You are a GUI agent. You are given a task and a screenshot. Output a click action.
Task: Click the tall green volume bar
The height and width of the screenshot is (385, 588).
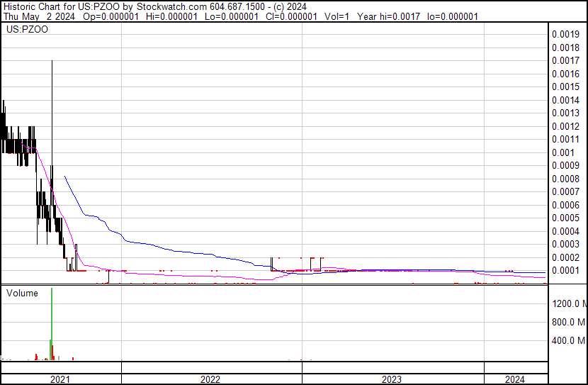click(x=52, y=326)
